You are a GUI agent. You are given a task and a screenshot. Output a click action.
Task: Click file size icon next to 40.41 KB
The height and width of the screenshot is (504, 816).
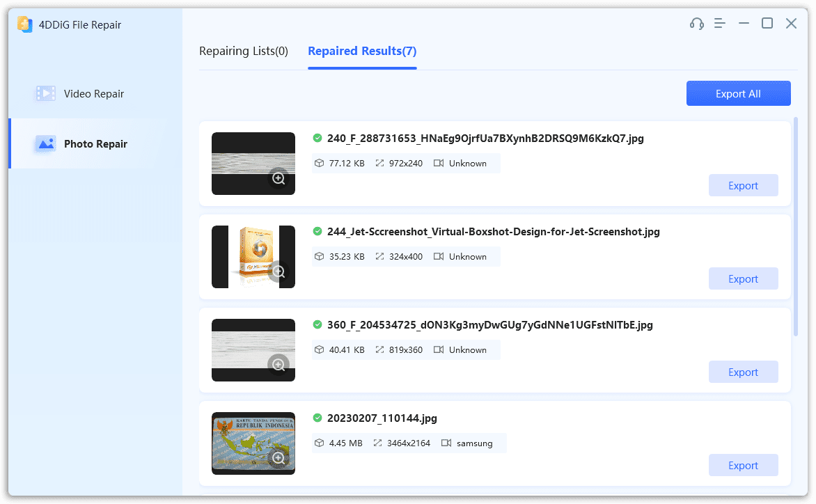pos(319,349)
